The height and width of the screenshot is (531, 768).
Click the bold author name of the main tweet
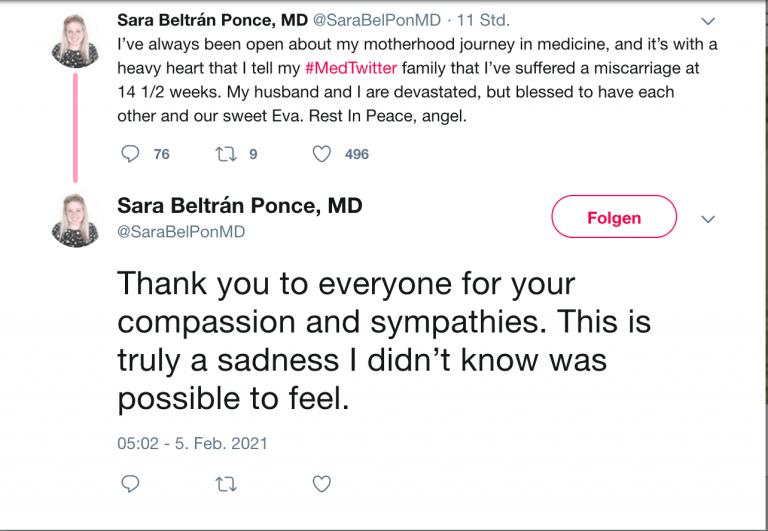click(x=239, y=206)
